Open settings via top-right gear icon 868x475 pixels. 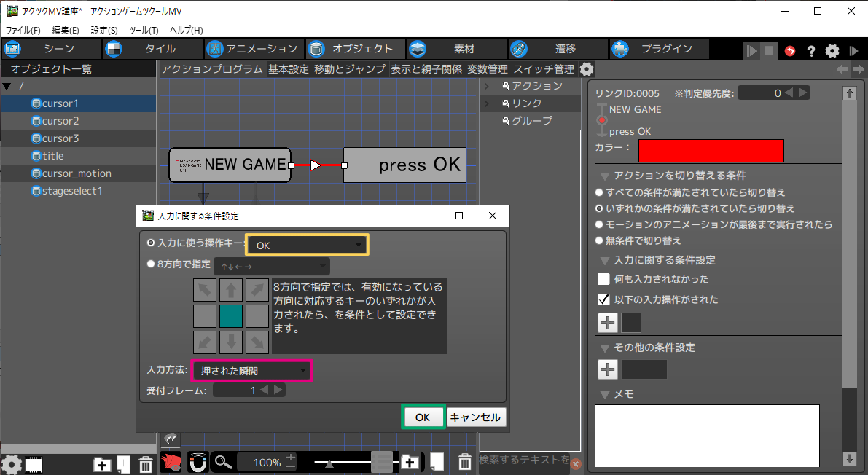[x=832, y=50]
